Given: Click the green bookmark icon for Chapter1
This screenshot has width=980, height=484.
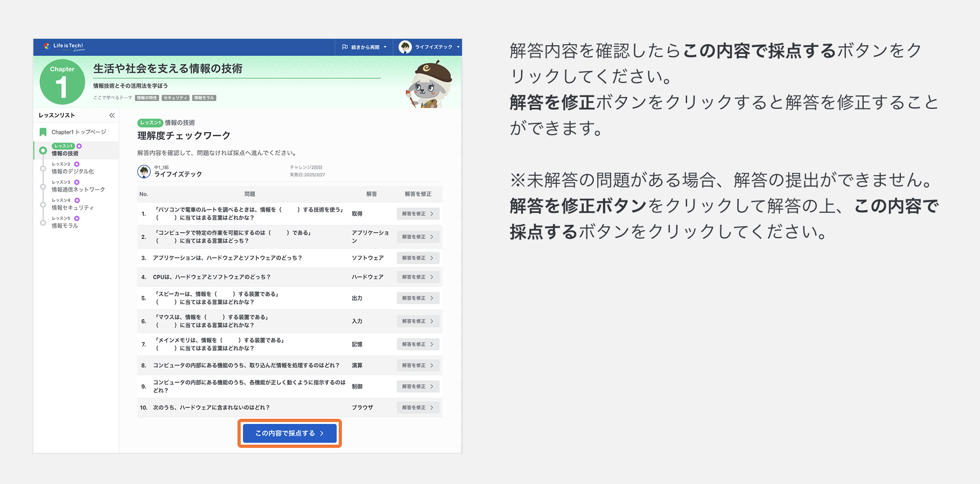Looking at the screenshot, I should (x=43, y=132).
